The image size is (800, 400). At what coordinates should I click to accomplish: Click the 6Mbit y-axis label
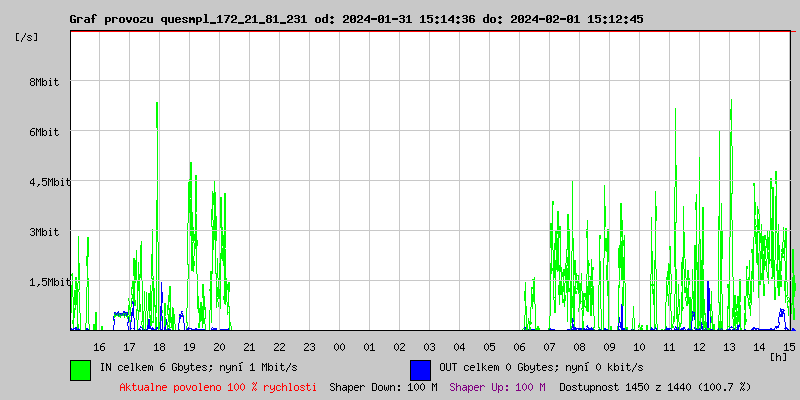click(x=44, y=132)
